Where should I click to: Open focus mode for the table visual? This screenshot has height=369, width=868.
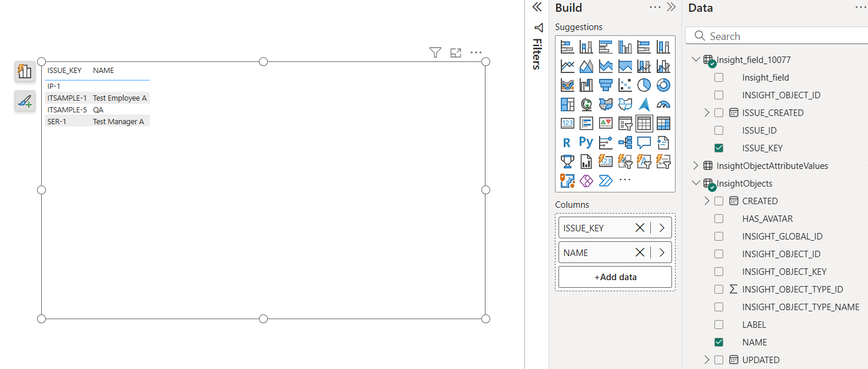[x=455, y=53]
